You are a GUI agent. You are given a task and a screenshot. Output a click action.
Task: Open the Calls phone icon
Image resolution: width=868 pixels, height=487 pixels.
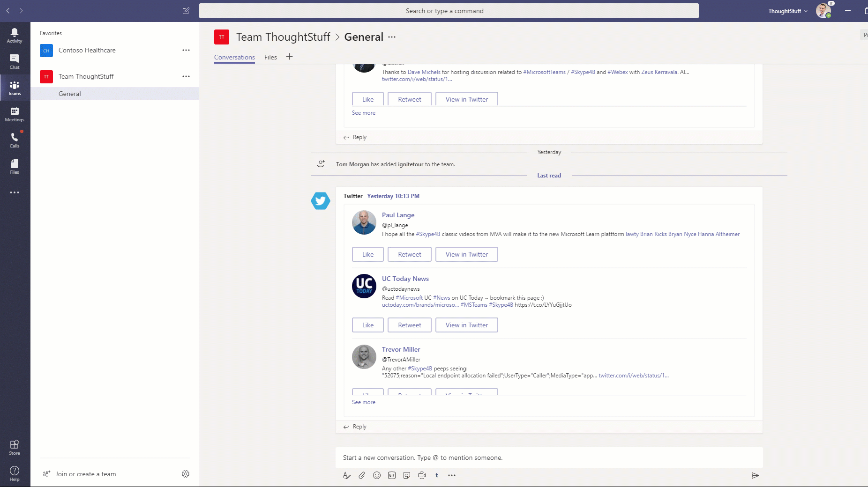[x=15, y=140]
